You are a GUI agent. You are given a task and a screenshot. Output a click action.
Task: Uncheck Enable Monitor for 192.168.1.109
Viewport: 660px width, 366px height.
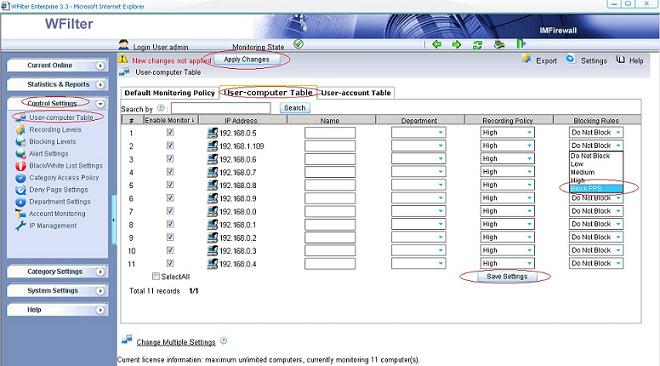(170, 145)
